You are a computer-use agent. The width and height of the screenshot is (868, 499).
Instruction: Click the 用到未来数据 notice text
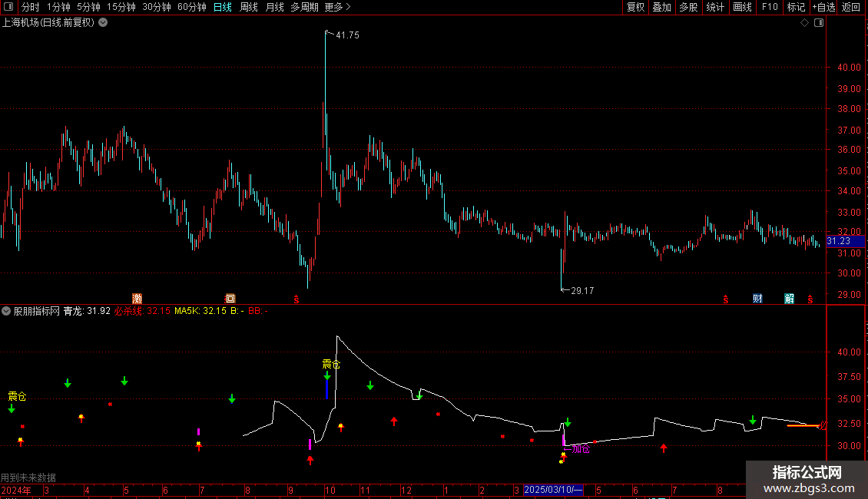coord(28,478)
